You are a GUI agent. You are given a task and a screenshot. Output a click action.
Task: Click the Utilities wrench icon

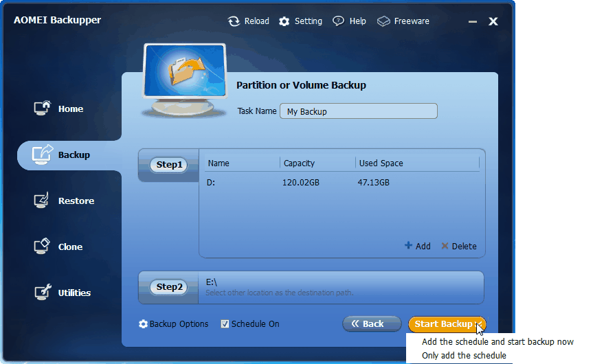click(x=43, y=292)
